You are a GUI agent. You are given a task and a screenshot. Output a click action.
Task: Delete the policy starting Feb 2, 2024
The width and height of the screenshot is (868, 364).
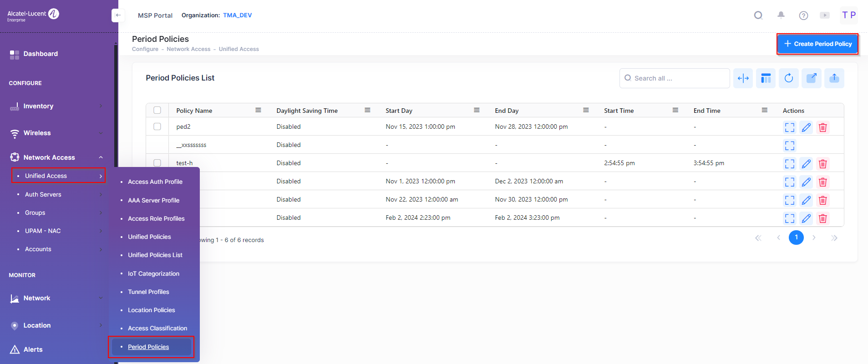(x=823, y=218)
